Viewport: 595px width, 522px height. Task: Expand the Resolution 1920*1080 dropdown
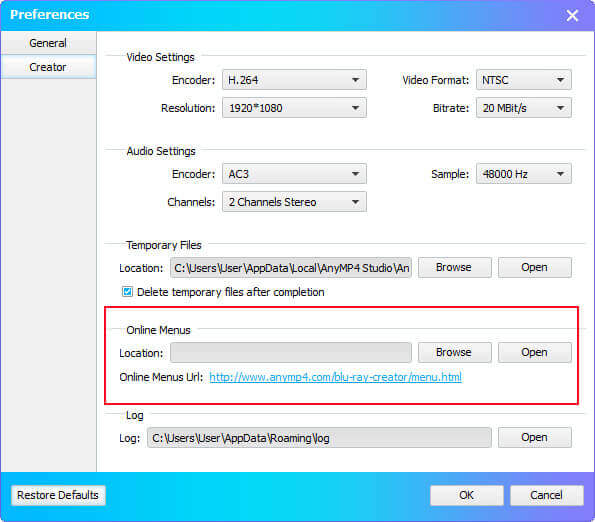[294, 108]
